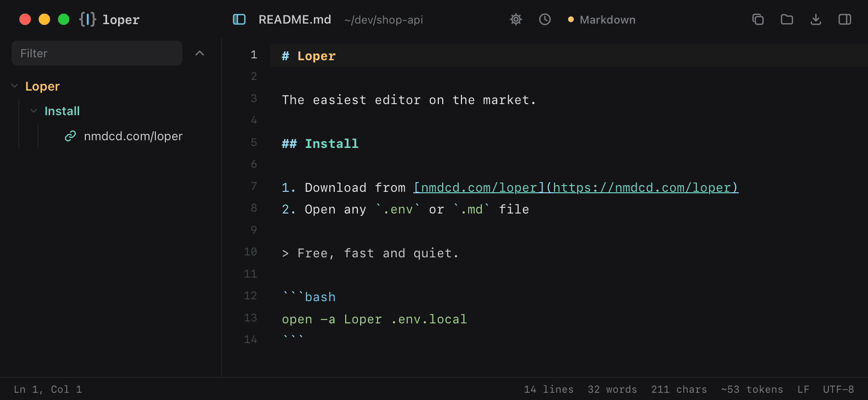Open the history clock icon

coord(545,19)
